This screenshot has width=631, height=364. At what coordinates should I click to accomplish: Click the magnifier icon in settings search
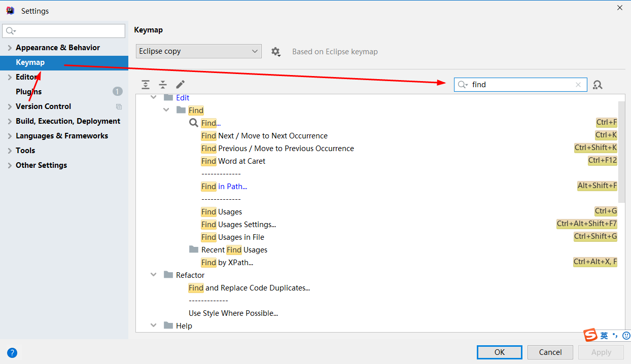10,31
